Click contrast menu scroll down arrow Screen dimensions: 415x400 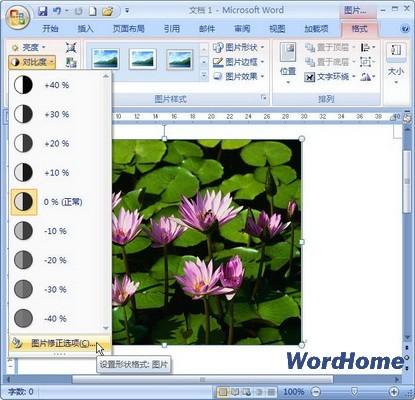(x=106, y=329)
